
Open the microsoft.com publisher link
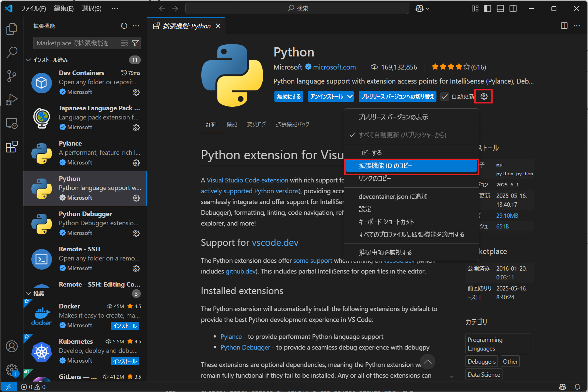point(334,67)
